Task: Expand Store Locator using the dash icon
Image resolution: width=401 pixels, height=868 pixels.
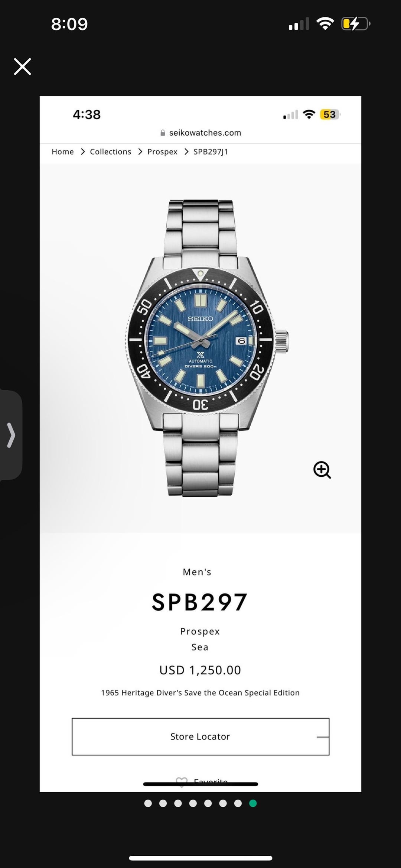Action: click(322, 736)
